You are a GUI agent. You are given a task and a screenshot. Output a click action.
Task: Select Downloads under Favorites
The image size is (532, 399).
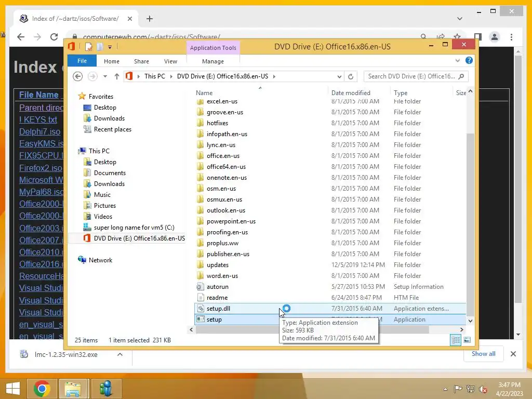109,118
